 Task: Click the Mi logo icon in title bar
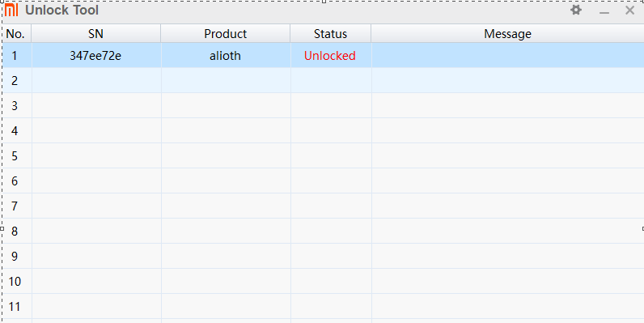tap(11, 11)
